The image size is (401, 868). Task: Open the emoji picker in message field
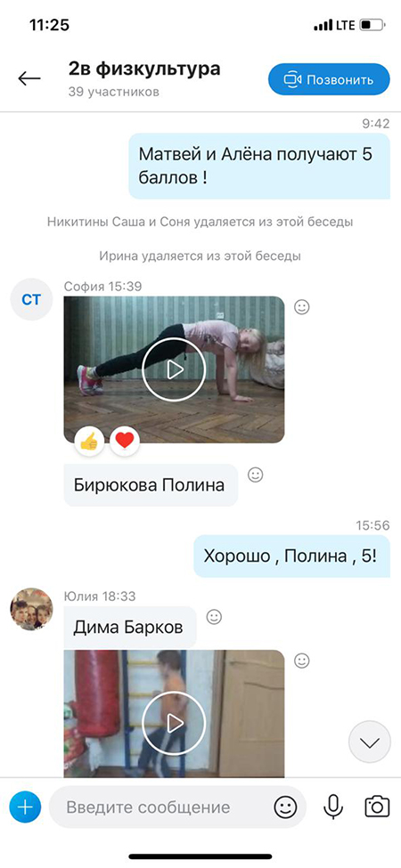point(286,807)
